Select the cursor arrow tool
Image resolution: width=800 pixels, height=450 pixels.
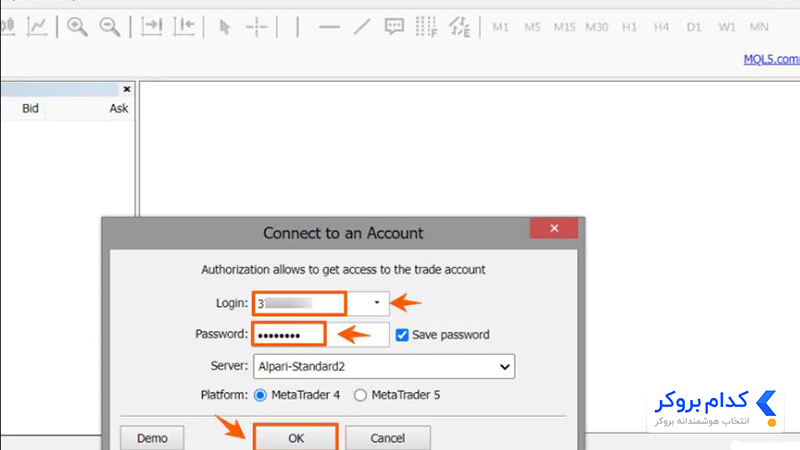[x=224, y=27]
